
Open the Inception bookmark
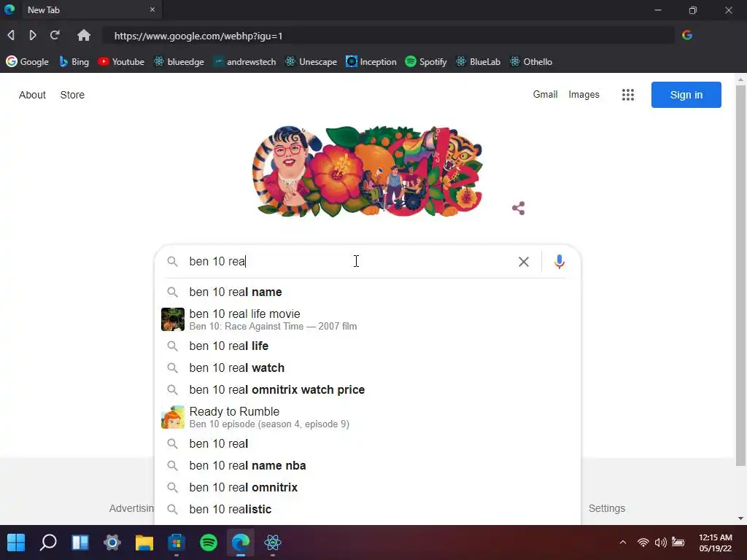(371, 61)
